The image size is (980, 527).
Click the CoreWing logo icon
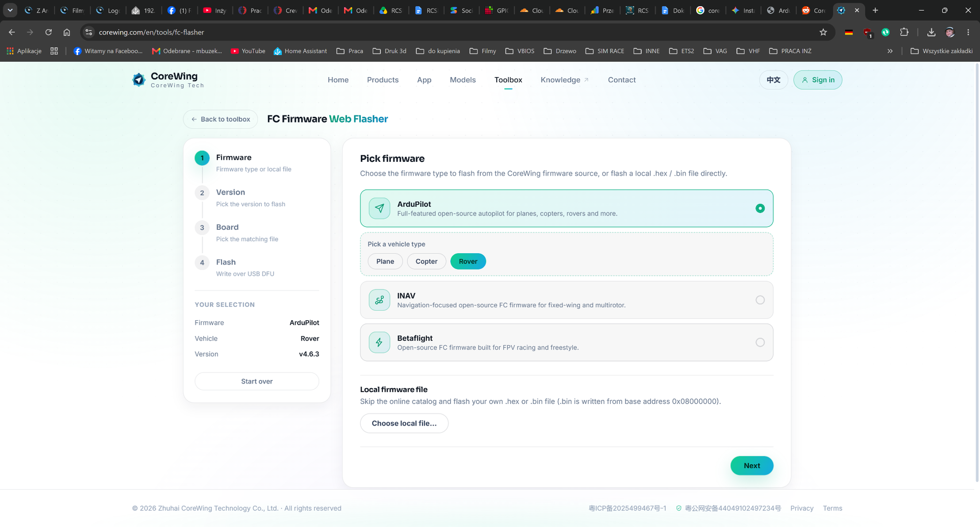click(x=139, y=80)
